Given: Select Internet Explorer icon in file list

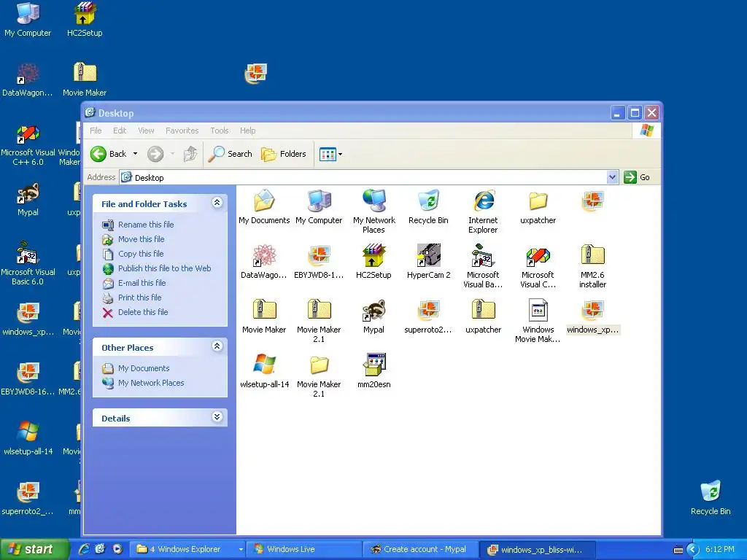Looking at the screenshot, I should [483, 211].
